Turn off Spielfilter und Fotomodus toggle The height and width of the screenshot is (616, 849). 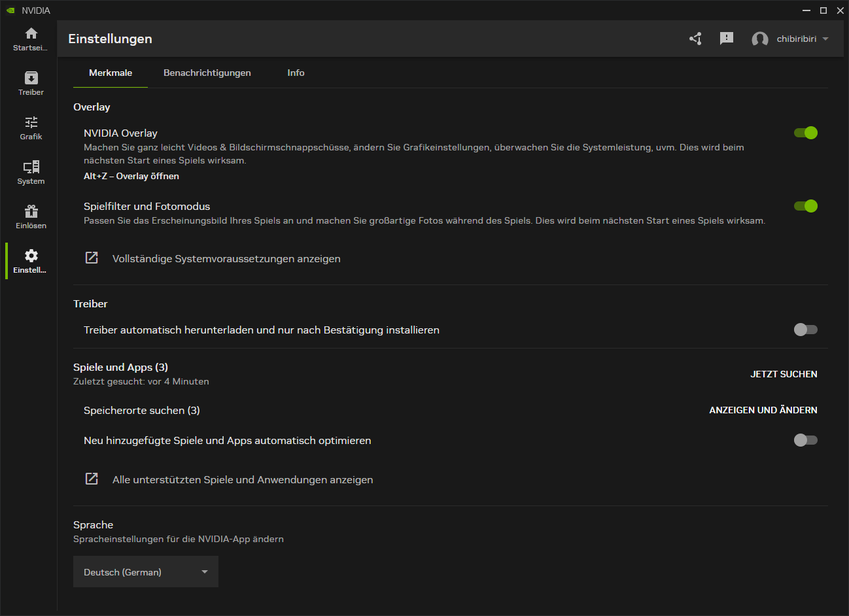[x=806, y=206]
